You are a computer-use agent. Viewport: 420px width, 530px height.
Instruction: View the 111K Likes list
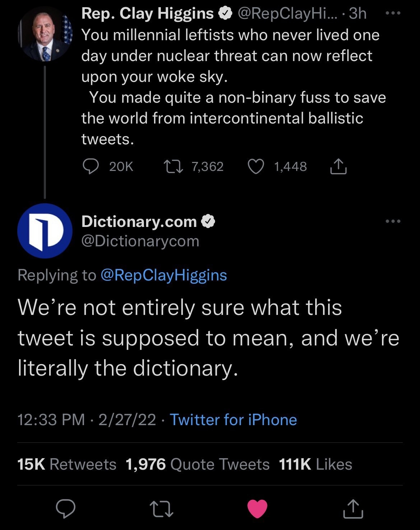pyautogui.click(x=316, y=464)
